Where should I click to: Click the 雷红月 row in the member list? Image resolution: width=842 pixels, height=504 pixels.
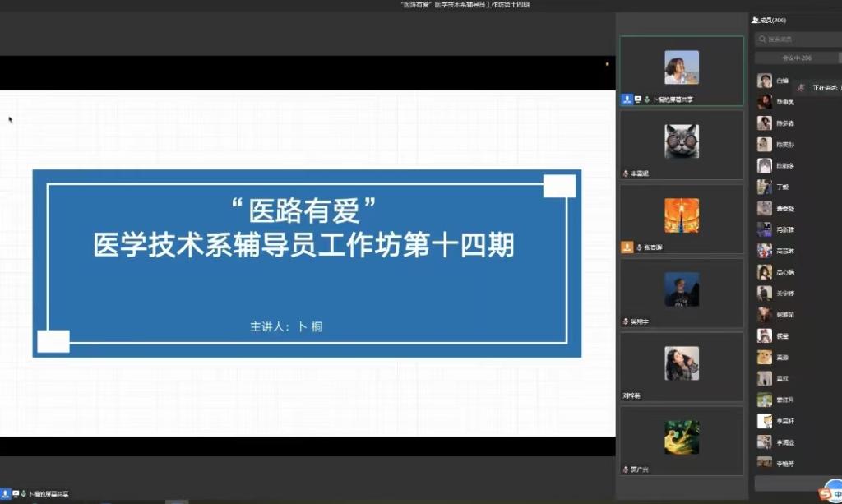click(798, 400)
